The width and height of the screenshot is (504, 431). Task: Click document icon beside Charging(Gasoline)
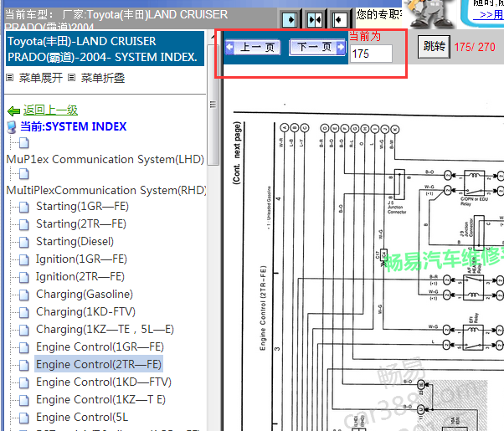pos(24,295)
